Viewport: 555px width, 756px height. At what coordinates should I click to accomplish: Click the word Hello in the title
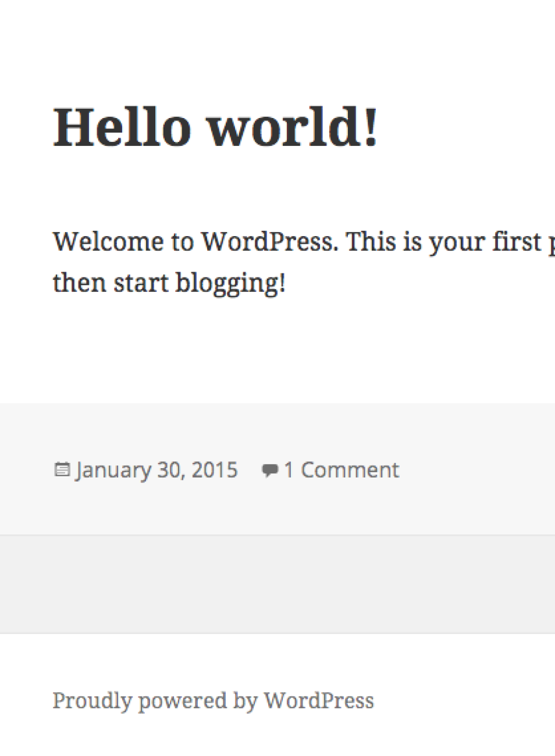click(x=122, y=127)
